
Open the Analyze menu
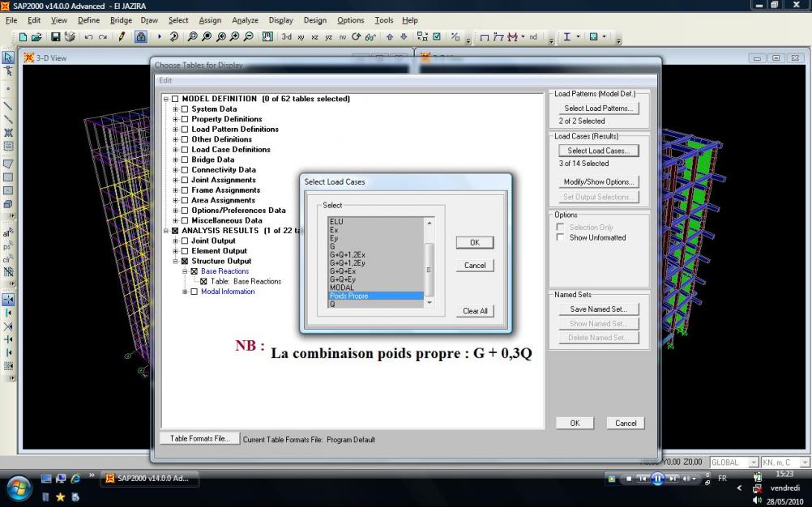(x=245, y=20)
